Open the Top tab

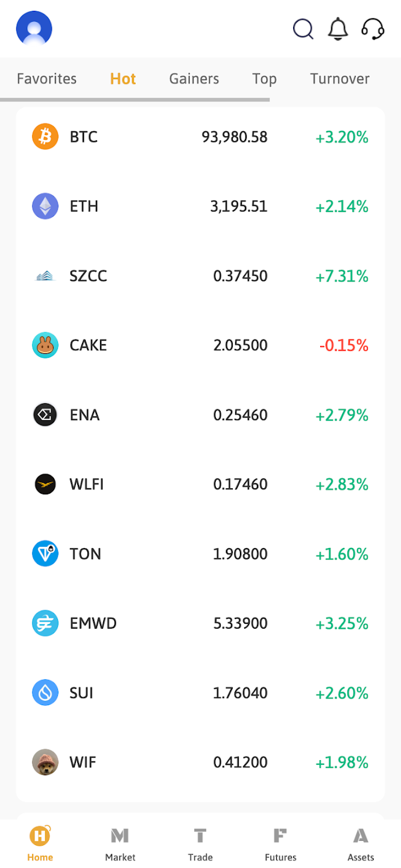264,79
